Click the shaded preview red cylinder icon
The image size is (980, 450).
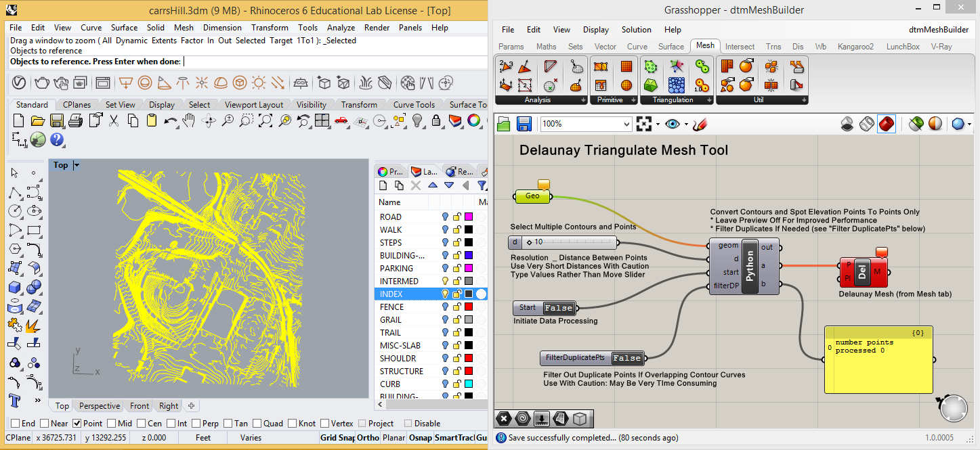point(887,124)
